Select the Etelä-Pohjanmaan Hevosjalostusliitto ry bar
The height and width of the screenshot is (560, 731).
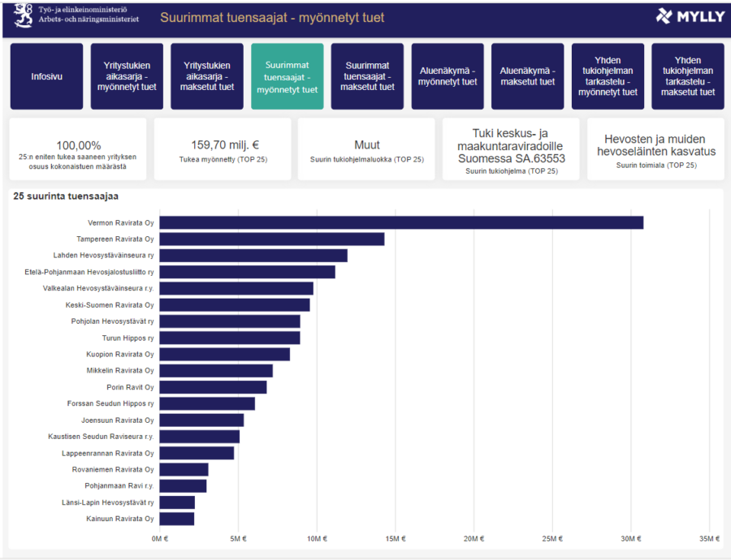coord(247,272)
